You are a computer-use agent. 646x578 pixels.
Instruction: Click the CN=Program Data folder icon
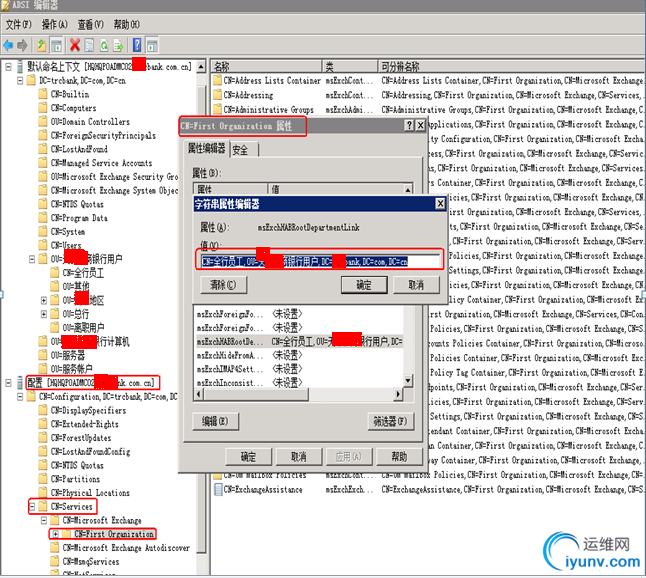[42, 218]
